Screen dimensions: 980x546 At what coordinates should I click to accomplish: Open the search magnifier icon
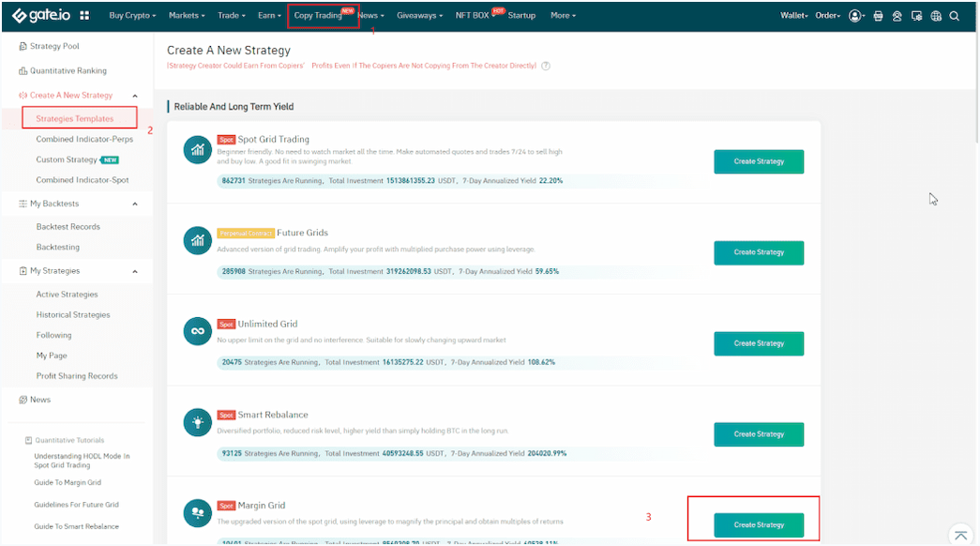pyautogui.click(x=955, y=16)
